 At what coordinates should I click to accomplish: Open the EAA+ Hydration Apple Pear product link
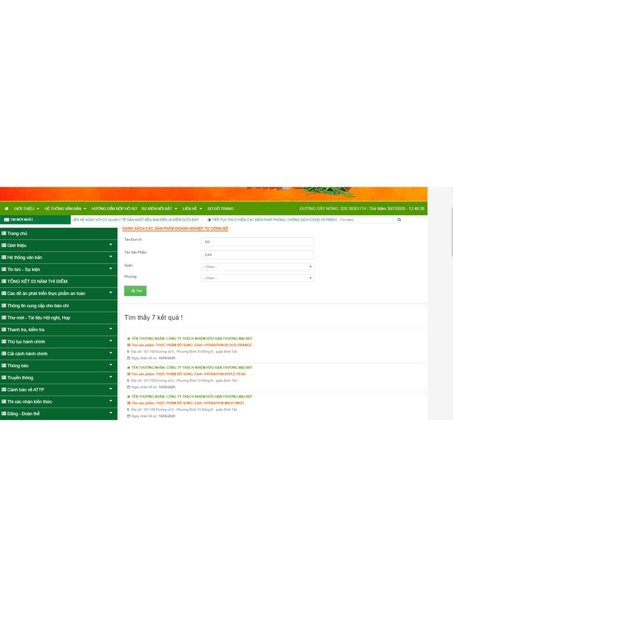189,374
